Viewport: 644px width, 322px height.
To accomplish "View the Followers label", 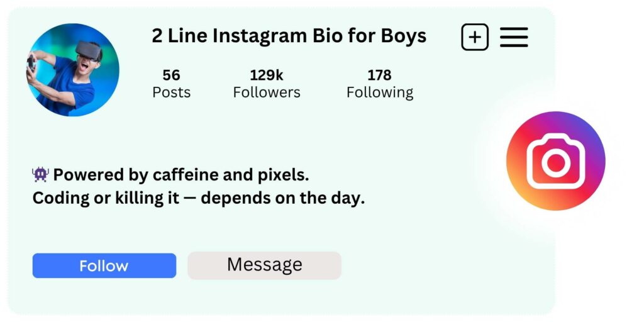I will click(x=267, y=92).
